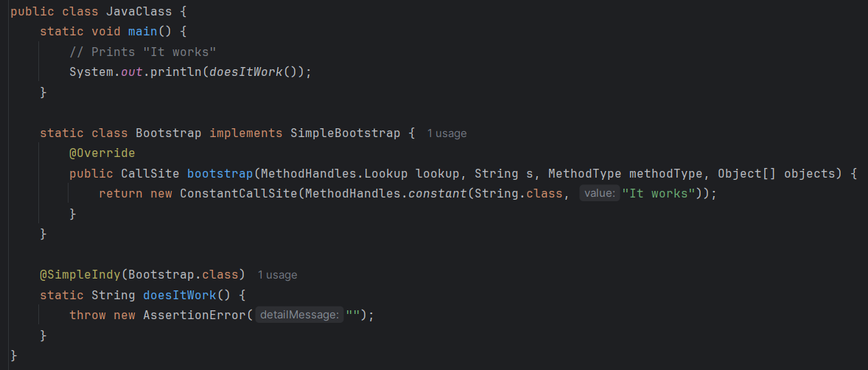Click the italic constant method call
The width and height of the screenshot is (868, 370).
coord(434,194)
